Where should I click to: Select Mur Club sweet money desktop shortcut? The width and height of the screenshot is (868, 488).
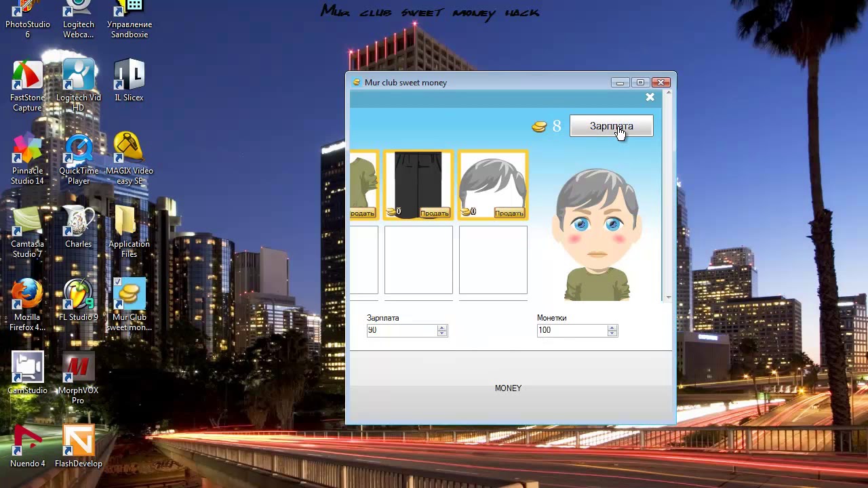[x=129, y=305]
